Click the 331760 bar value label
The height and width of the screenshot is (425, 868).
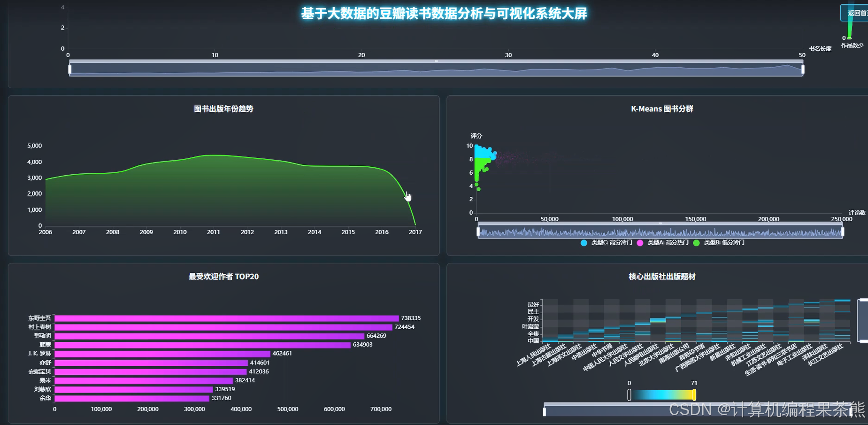(222, 398)
